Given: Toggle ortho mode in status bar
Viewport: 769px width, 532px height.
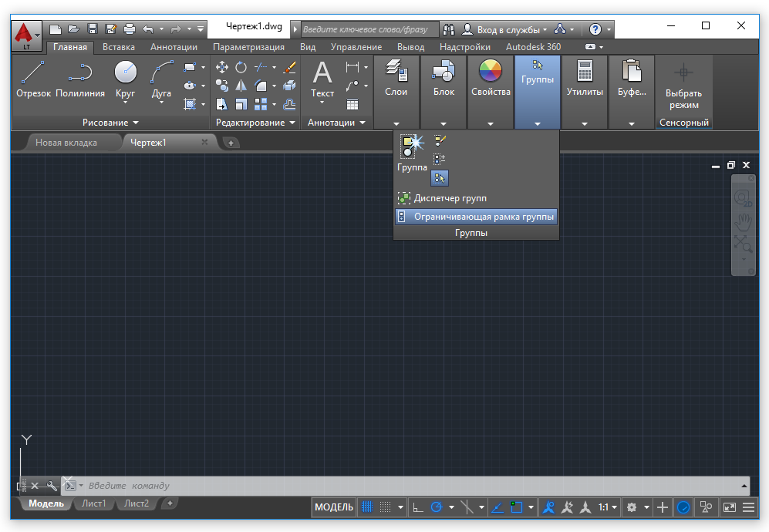Looking at the screenshot, I should [x=418, y=507].
